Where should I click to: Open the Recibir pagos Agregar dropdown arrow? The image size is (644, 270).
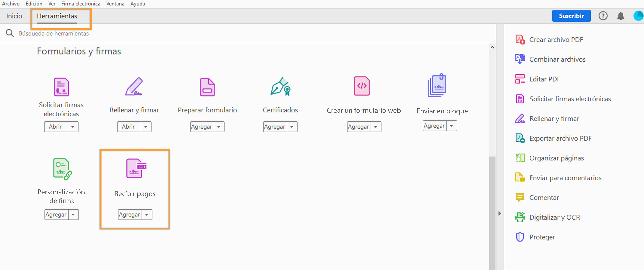(147, 215)
